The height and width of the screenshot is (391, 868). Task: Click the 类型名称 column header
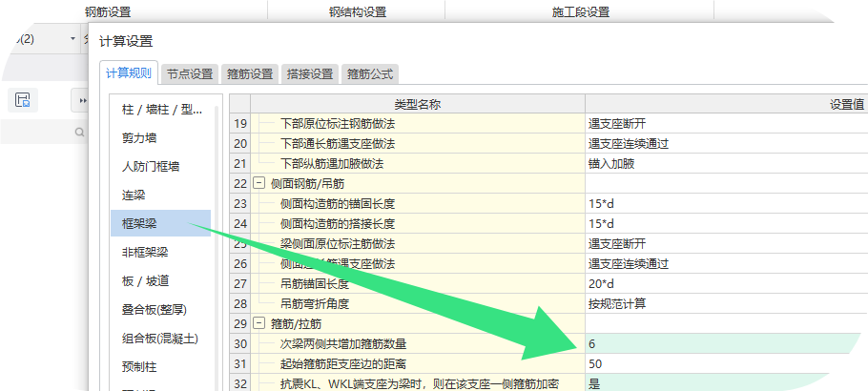(x=418, y=104)
